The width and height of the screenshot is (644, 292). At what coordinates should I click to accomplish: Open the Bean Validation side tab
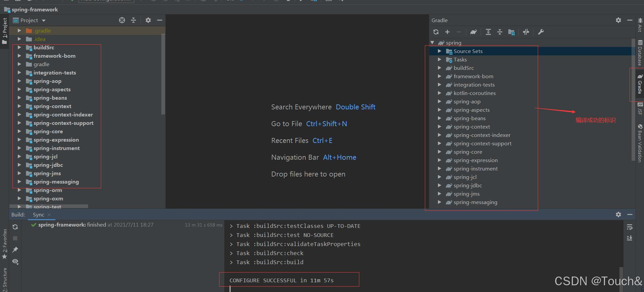tap(640, 143)
